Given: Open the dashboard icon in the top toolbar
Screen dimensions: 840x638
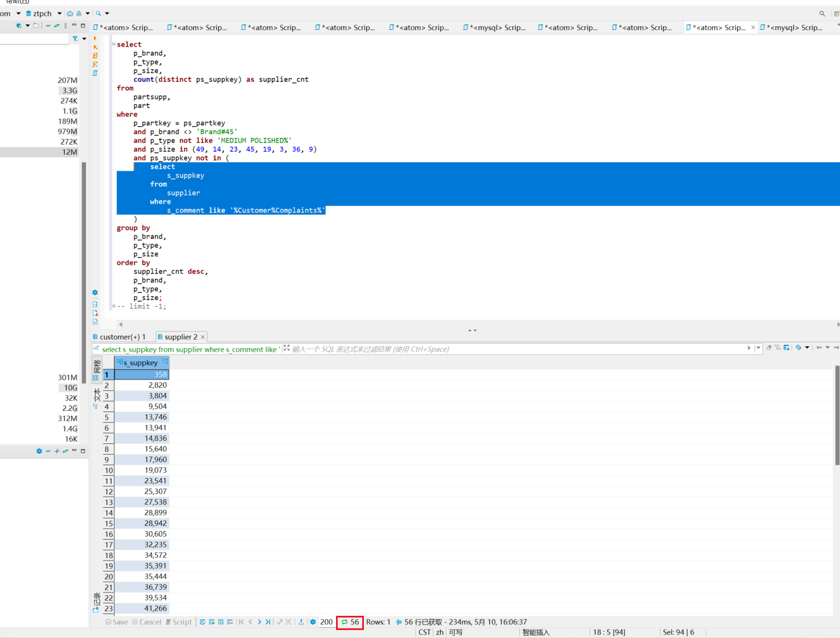Looking at the screenshot, I should click(x=70, y=13).
